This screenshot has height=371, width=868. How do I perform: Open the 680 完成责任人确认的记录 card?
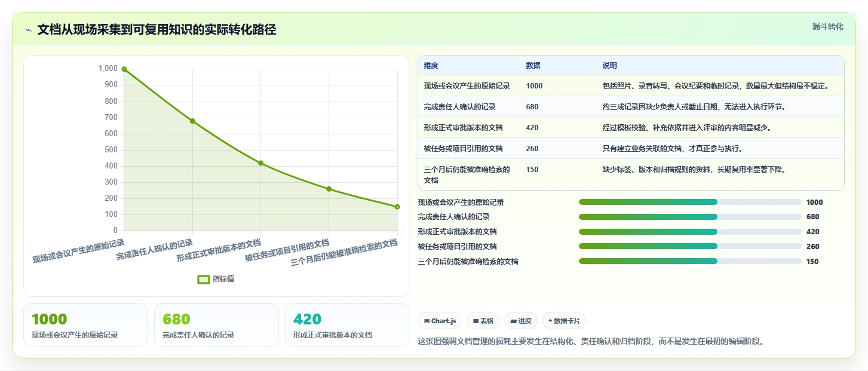point(216,325)
